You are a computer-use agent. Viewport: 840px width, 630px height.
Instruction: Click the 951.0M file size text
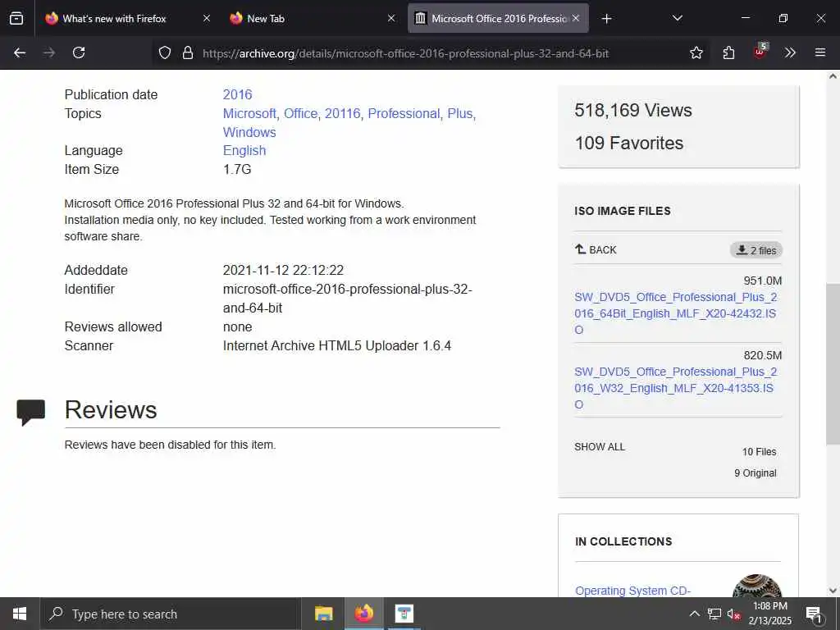click(x=762, y=281)
